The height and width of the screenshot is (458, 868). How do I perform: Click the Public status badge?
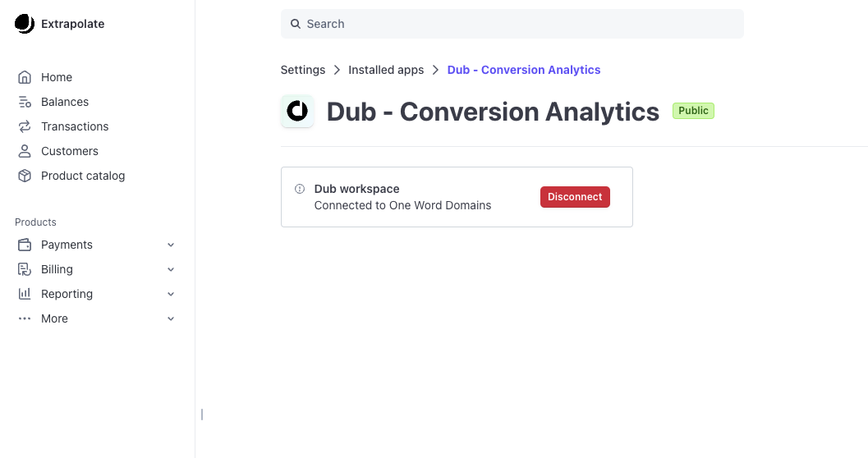click(693, 111)
